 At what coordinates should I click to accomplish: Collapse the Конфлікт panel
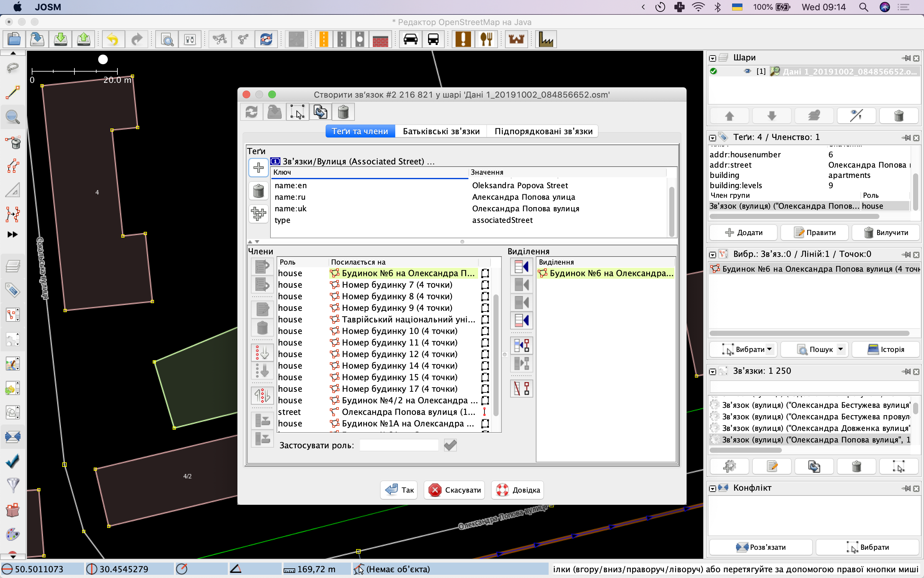point(713,488)
